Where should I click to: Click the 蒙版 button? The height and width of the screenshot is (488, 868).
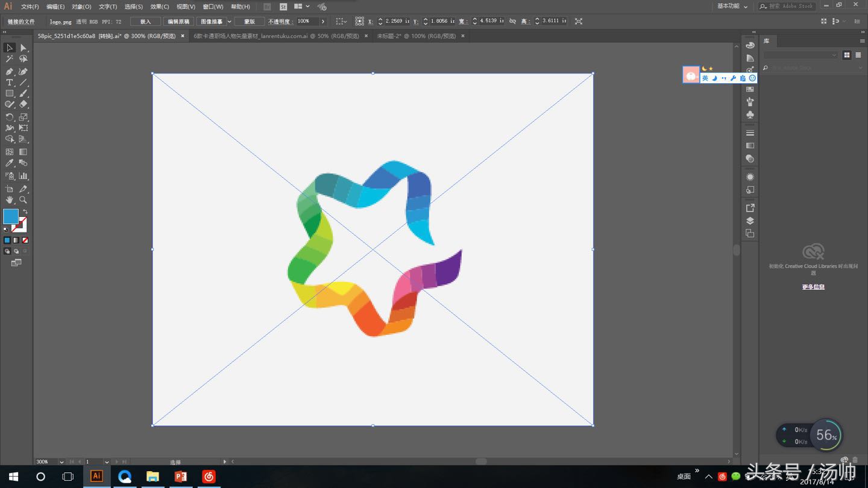click(250, 21)
